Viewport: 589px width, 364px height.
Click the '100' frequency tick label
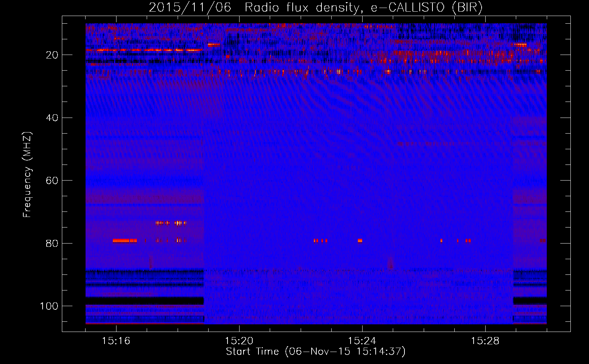point(49,306)
